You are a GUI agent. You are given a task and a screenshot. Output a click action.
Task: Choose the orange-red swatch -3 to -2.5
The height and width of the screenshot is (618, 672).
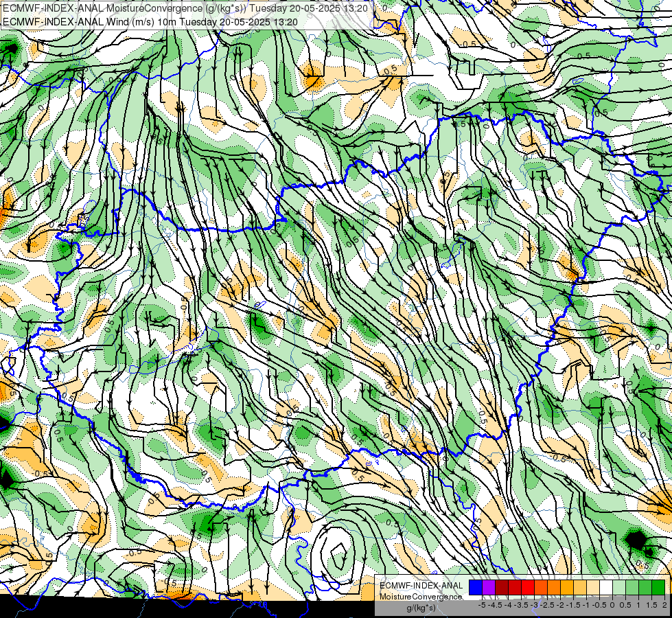(x=541, y=587)
